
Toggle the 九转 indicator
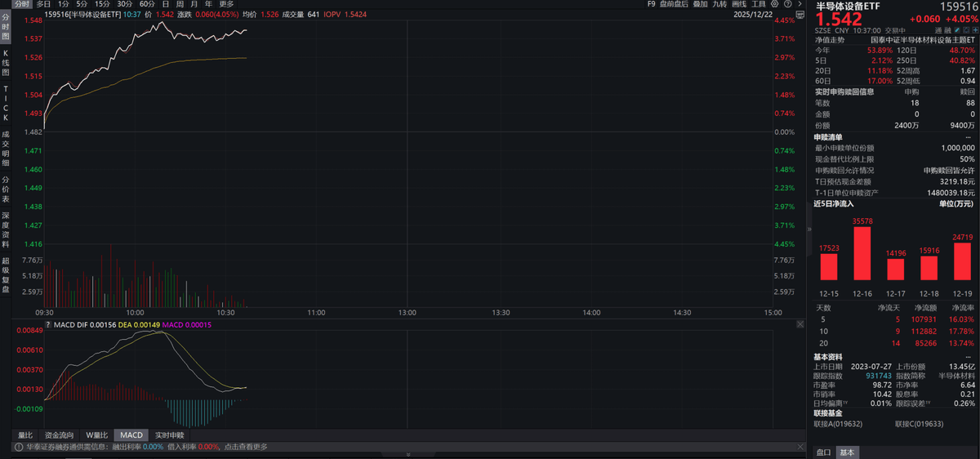point(719,4)
